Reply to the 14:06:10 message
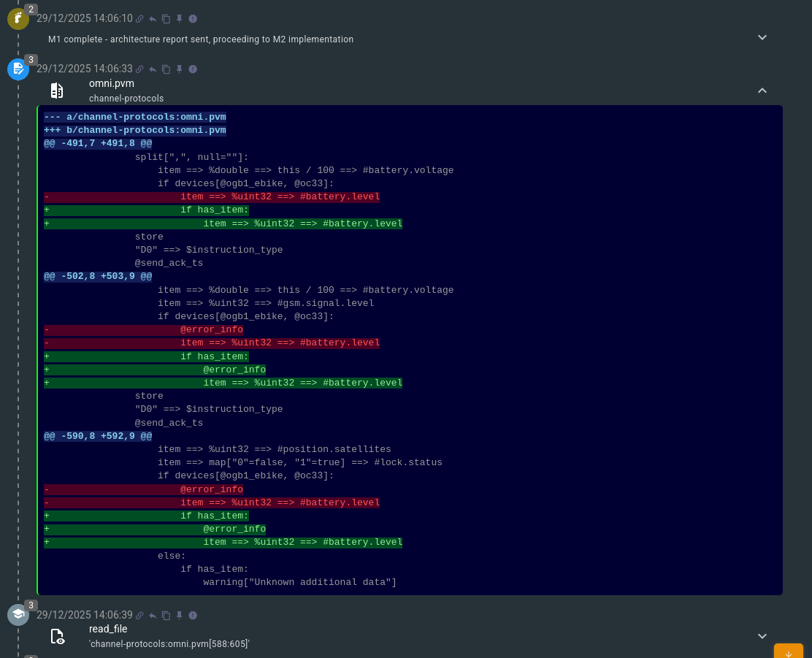The height and width of the screenshot is (658, 812). 153,19
